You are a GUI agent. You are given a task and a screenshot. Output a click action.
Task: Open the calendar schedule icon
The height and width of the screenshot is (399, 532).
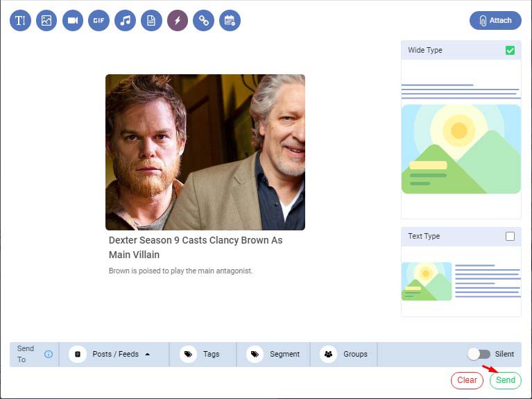(x=230, y=21)
